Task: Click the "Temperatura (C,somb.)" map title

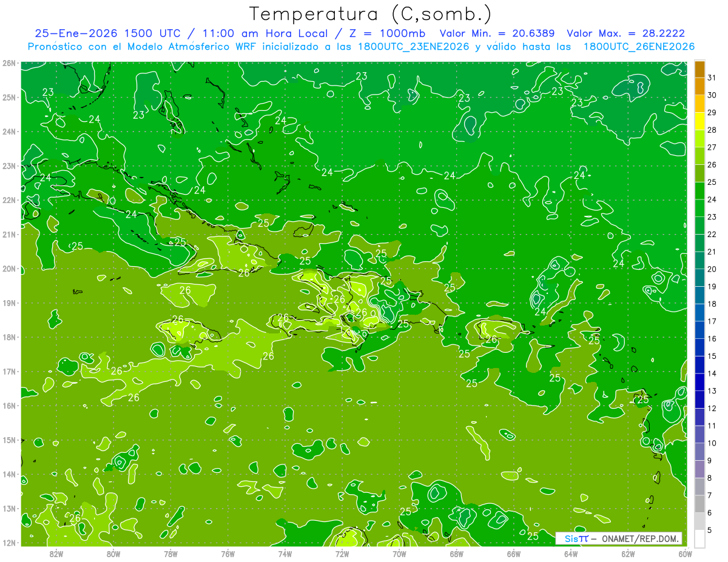Action: (x=370, y=15)
